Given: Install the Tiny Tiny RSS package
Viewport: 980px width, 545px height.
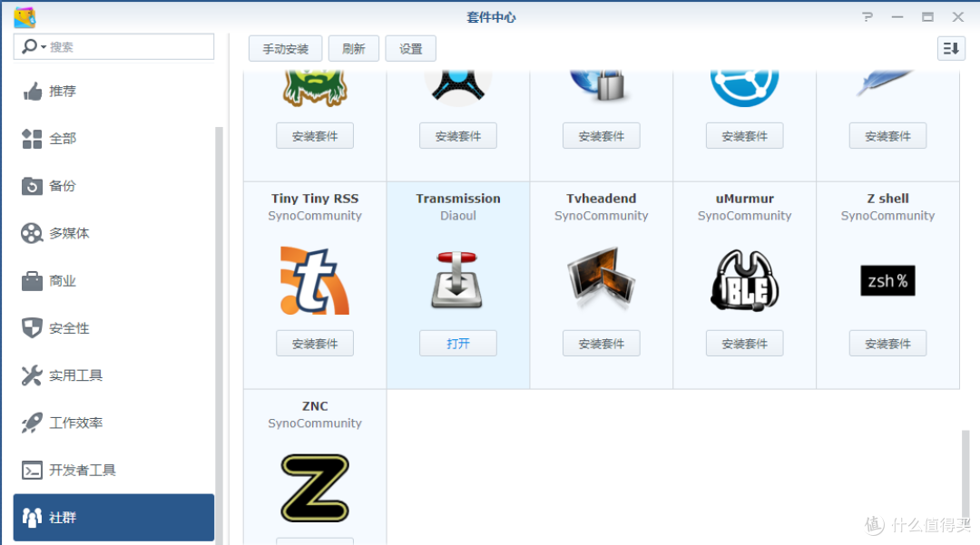Looking at the screenshot, I should pos(315,344).
